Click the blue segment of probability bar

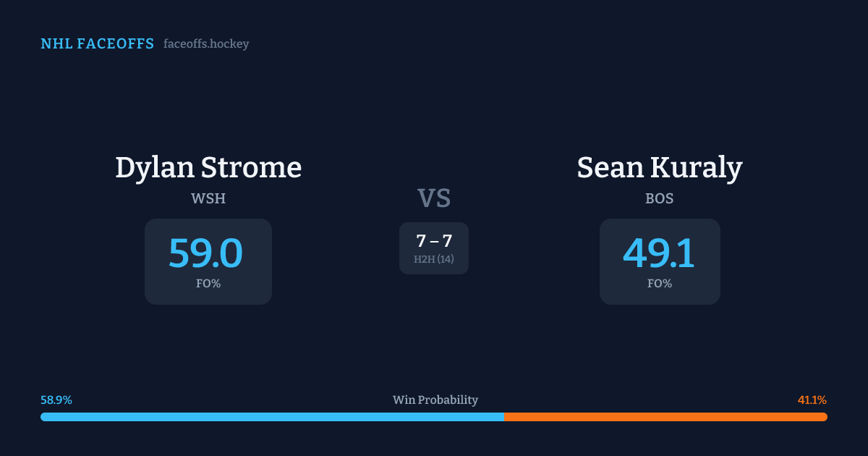[272, 417]
